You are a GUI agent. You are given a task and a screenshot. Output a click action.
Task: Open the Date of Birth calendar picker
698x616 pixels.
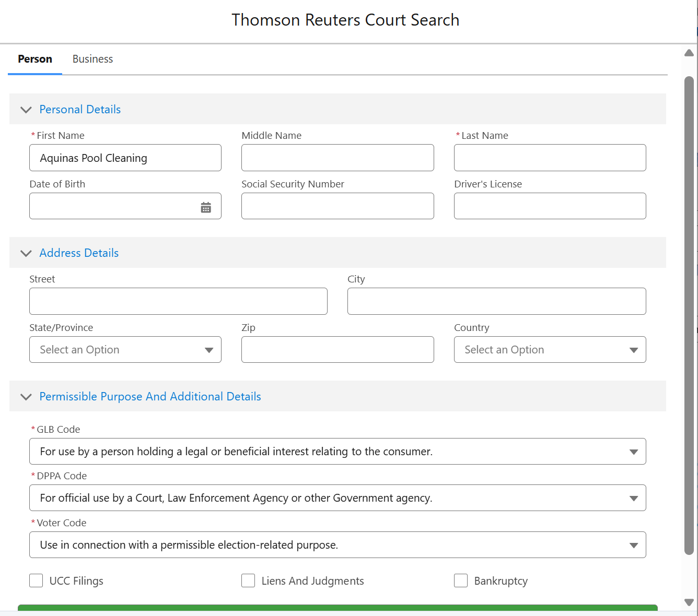pyautogui.click(x=206, y=208)
